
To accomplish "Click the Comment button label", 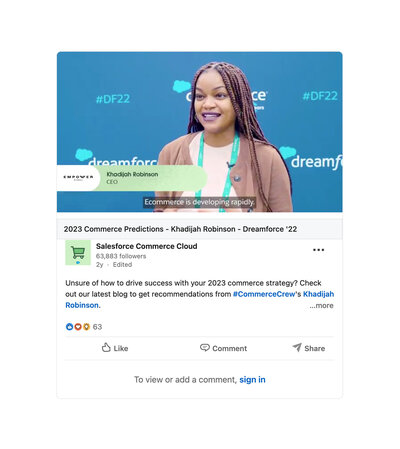I will coord(230,348).
